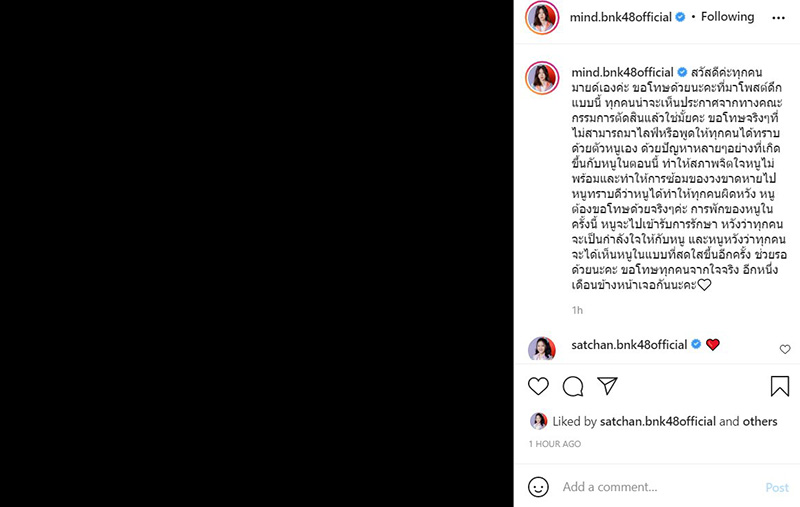The image size is (800, 507).
Task: Click the Add a comment field
Action: (658, 487)
